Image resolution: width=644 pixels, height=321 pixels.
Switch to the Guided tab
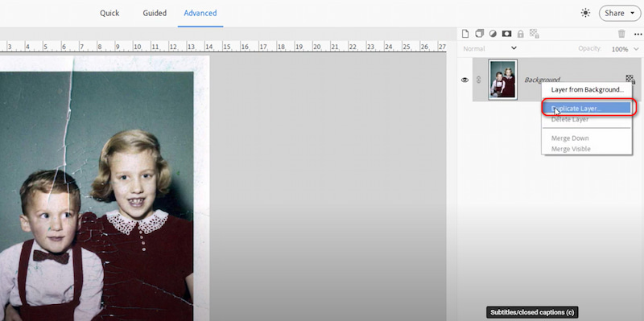coord(155,13)
